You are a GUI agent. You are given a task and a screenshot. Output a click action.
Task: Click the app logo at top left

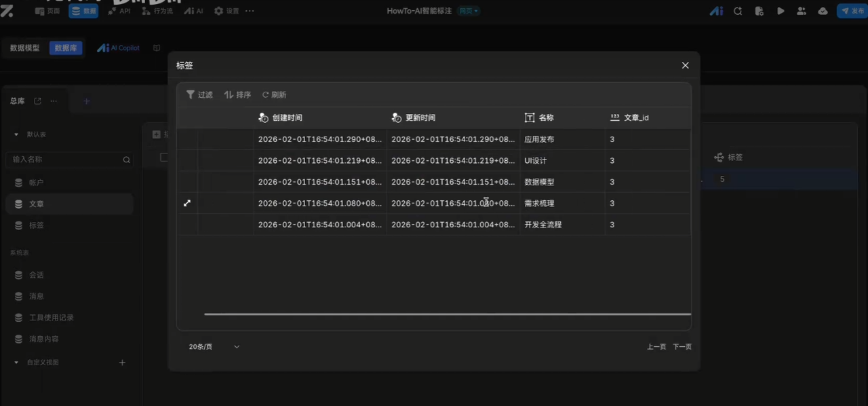[x=8, y=10]
